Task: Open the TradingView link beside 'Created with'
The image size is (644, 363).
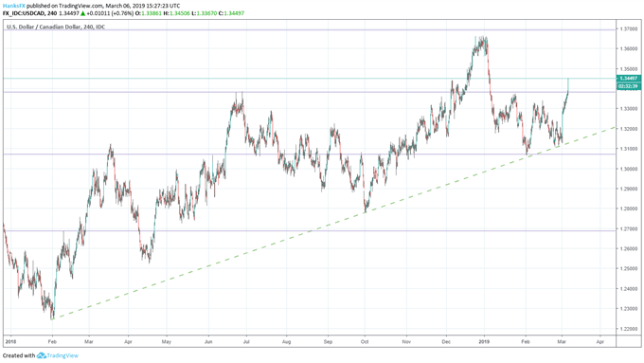Action: click(x=62, y=355)
